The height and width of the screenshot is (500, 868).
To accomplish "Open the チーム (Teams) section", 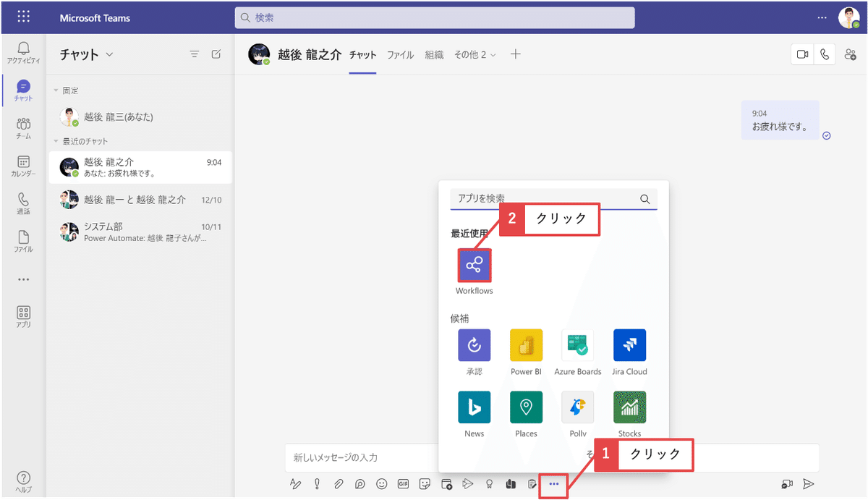I will (x=23, y=129).
